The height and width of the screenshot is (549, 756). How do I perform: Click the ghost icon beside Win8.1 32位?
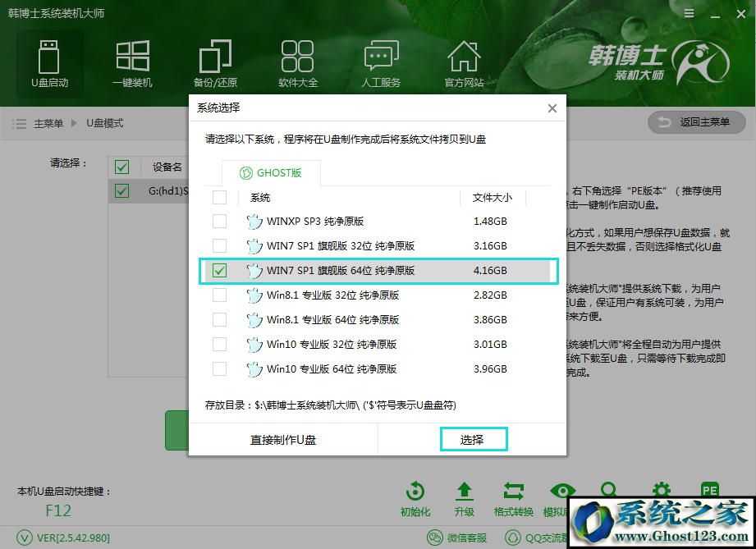point(254,295)
